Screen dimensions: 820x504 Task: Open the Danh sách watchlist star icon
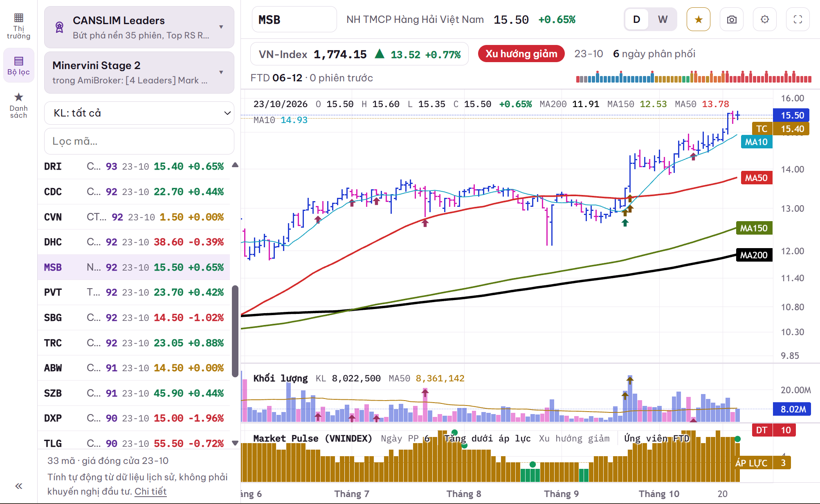click(18, 105)
